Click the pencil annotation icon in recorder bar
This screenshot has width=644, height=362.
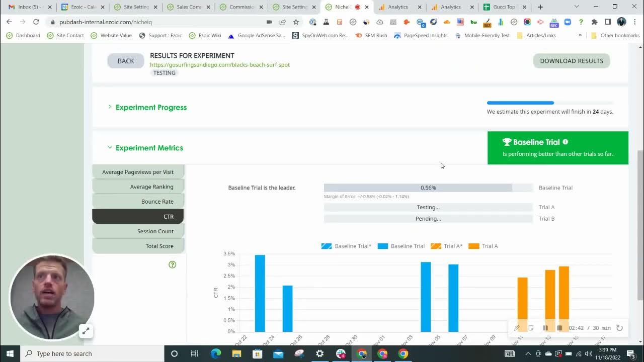click(517, 328)
